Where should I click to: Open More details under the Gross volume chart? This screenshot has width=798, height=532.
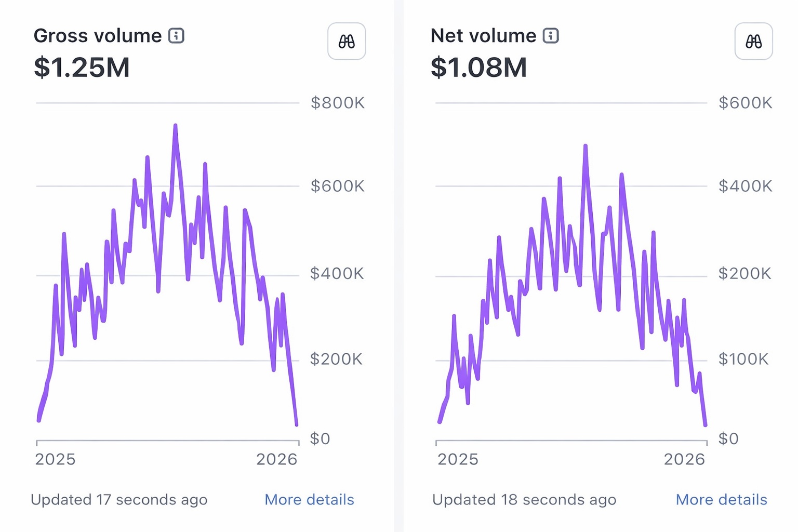pyautogui.click(x=309, y=500)
